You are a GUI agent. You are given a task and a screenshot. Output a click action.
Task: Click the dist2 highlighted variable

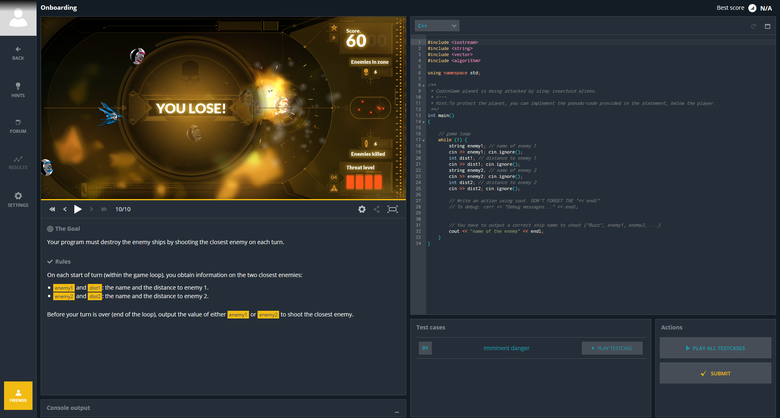(95, 296)
